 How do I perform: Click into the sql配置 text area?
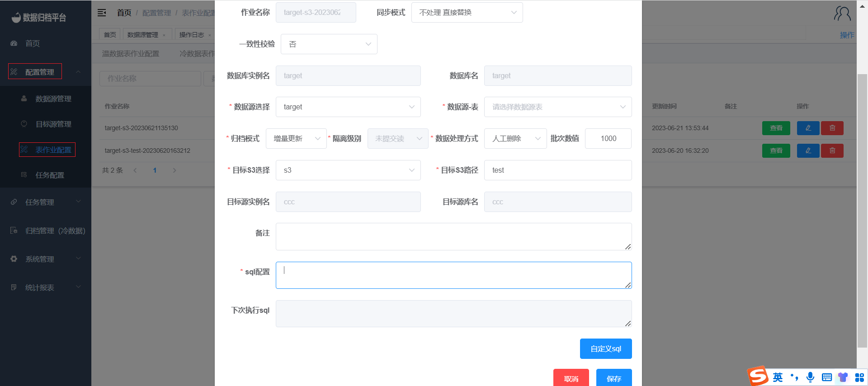coord(454,275)
